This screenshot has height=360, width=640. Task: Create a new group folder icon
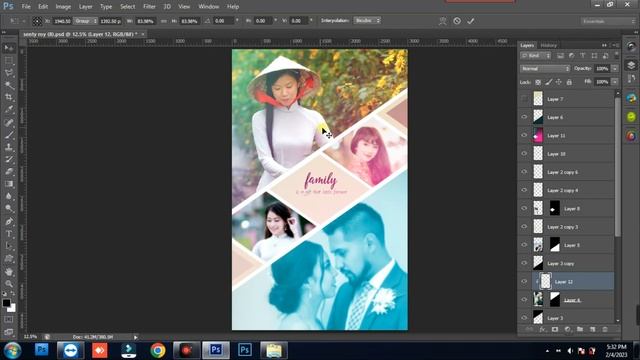click(580, 329)
